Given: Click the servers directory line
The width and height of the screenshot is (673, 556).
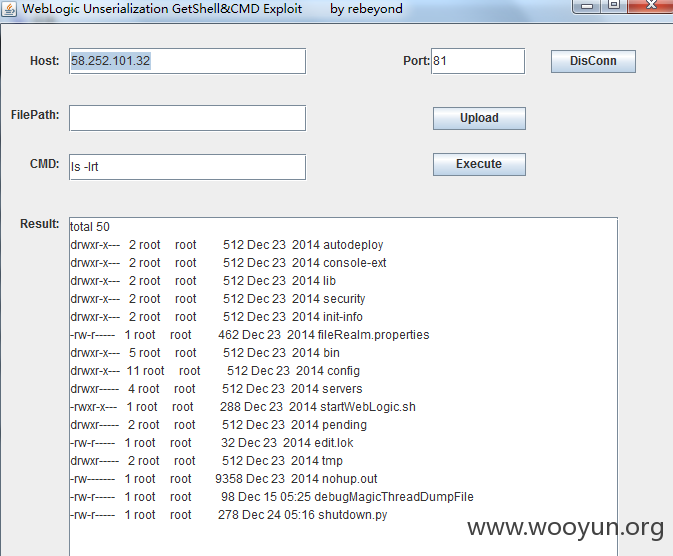Looking at the screenshot, I should click(216, 389).
